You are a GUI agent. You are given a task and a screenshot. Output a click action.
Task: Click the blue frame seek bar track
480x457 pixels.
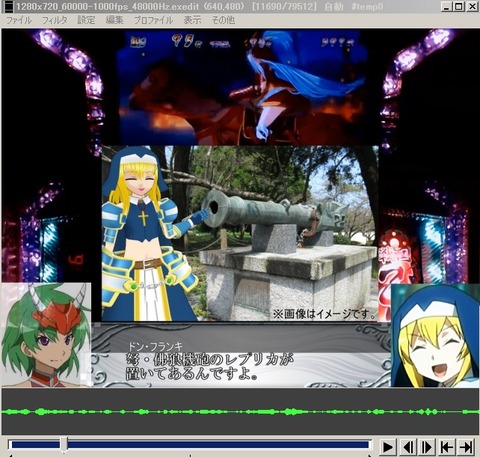190,444
